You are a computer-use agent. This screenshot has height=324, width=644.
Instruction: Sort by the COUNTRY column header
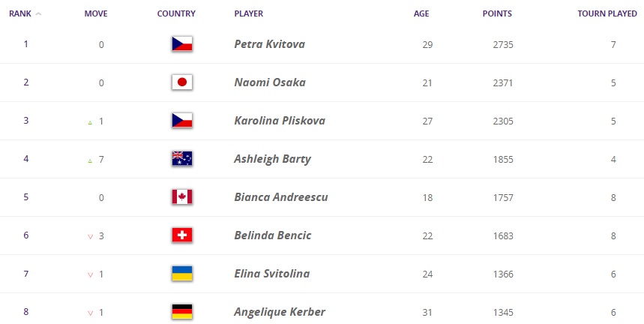(176, 13)
